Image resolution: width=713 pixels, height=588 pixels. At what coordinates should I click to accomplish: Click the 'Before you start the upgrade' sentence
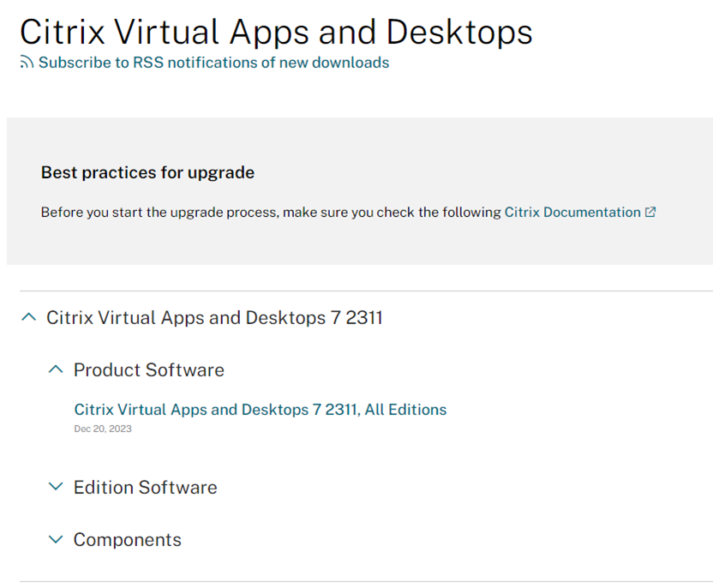[x=271, y=212]
